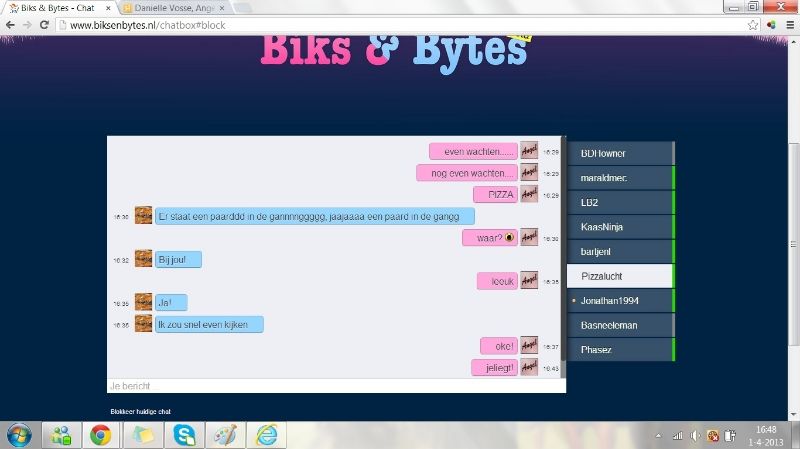800x449 pixels.
Task: Open chat with Jonathan1994
Action: pos(620,301)
